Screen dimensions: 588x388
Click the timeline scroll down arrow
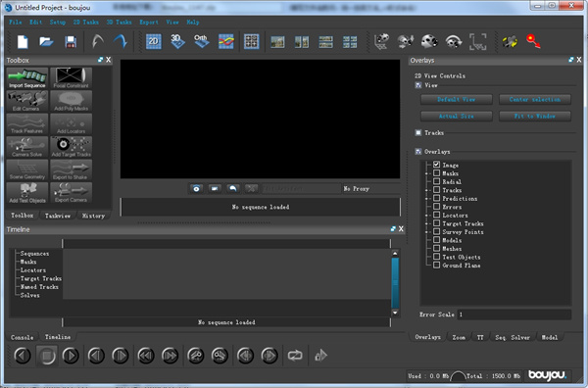(395, 313)
